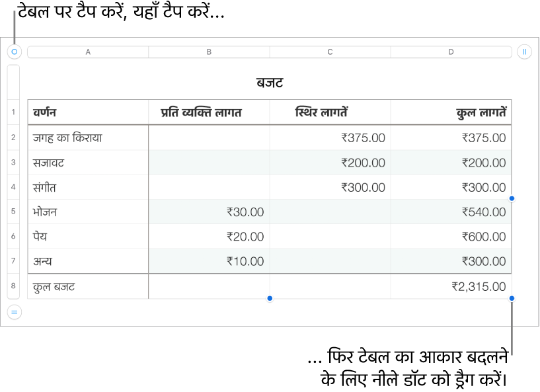Click the add columns handle icon

coord(524,52)
